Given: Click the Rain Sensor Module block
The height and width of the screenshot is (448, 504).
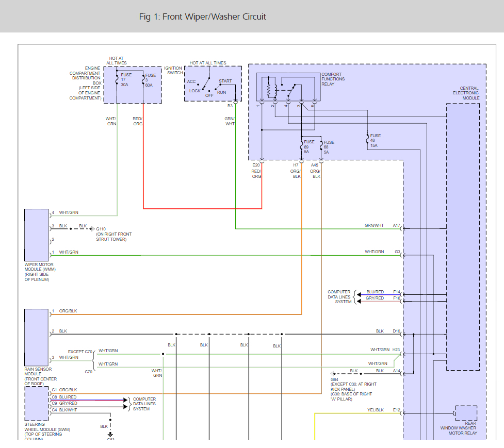Looking at the screenshot, I should point(36,338).
